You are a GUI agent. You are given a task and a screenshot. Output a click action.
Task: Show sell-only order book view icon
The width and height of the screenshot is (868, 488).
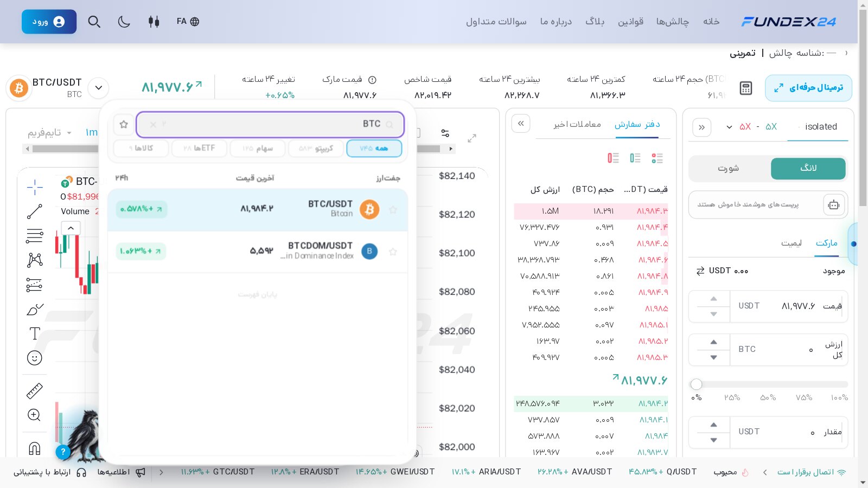(614, 158)
